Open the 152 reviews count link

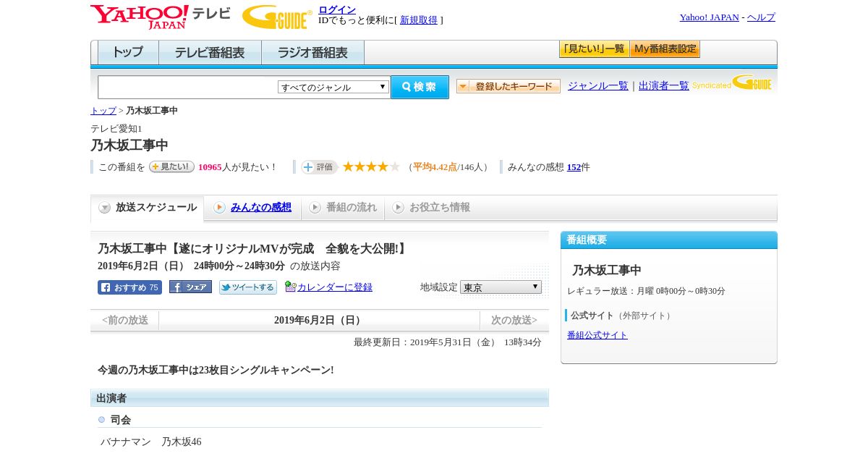pos(574,167)
